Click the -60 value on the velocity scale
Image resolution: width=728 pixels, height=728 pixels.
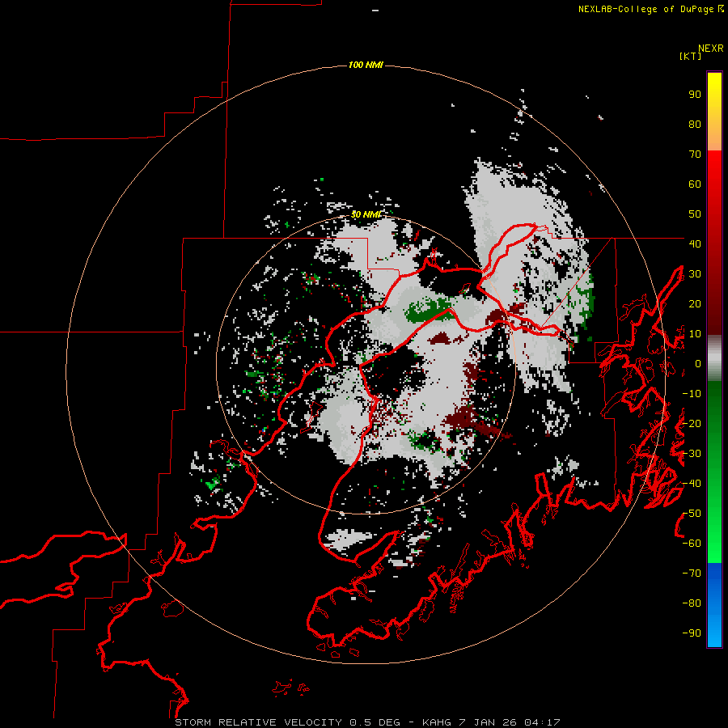click(x=692, y=544)
